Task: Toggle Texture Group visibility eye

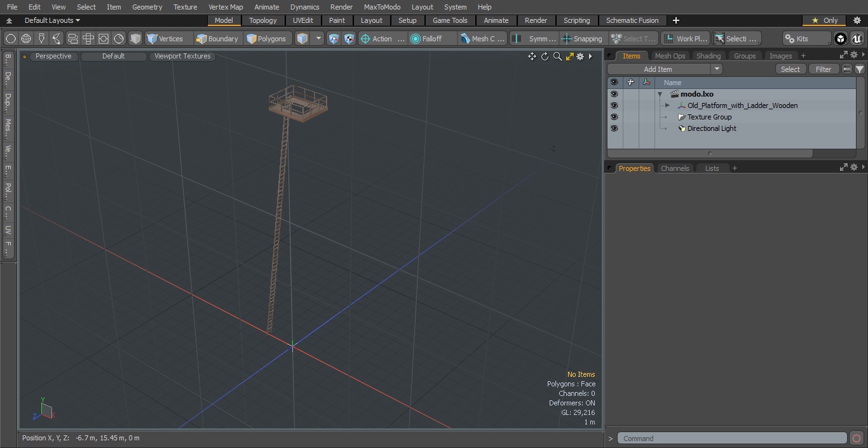Action: [x=614, y=117]
